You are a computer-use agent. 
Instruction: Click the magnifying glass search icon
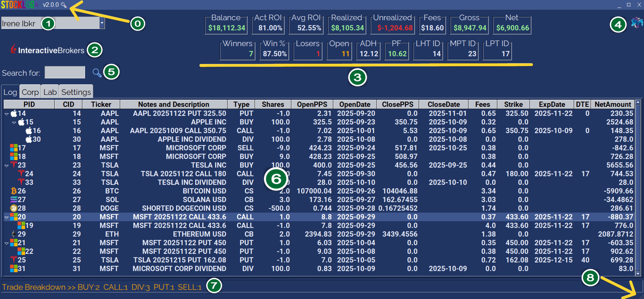pyautogui.click(x=96, y=73)
